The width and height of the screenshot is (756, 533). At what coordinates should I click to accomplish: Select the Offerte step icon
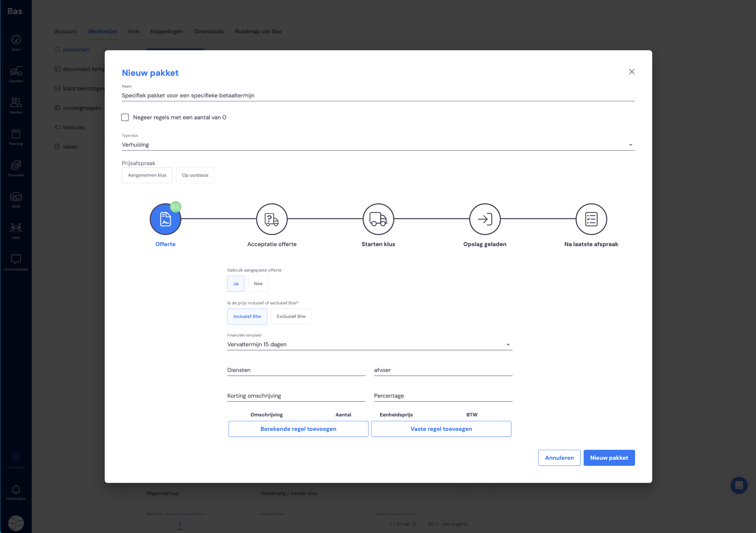(x=165, y=219)
